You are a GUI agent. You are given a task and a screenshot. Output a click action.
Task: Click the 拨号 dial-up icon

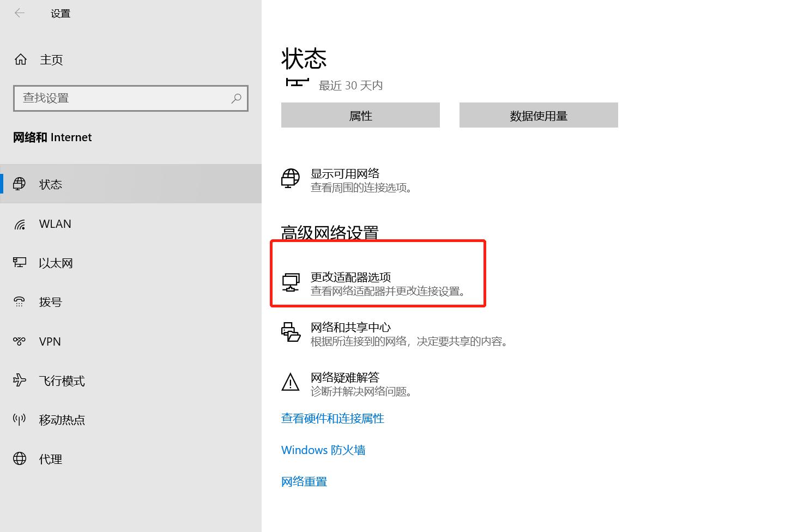[x=20, y=302]
